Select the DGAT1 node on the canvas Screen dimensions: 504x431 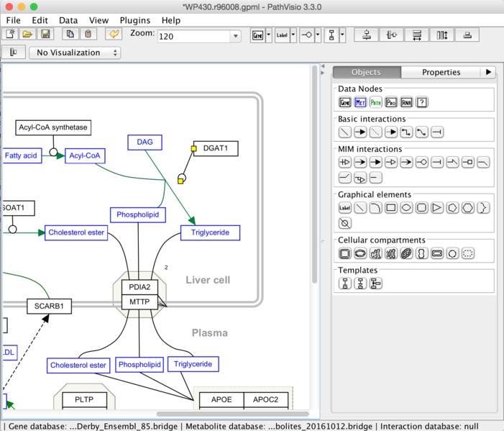[x=216, y=148]
